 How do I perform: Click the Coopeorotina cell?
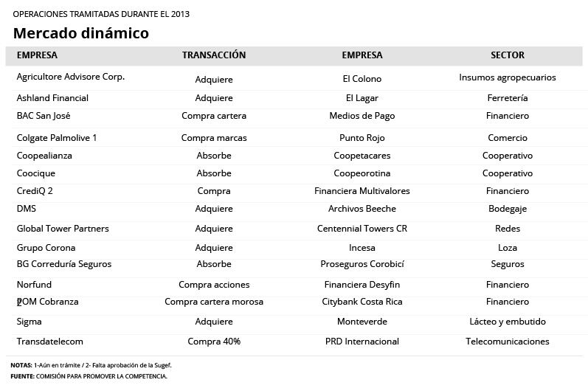click(x=362, y=173)
